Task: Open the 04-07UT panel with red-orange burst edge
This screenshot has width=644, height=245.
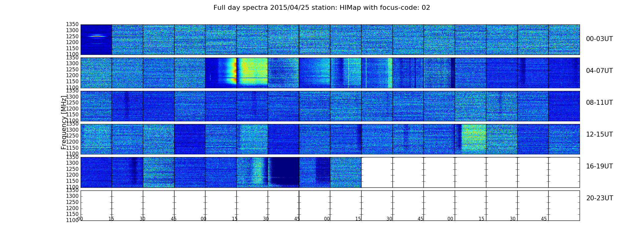Action: coord(221,73)
